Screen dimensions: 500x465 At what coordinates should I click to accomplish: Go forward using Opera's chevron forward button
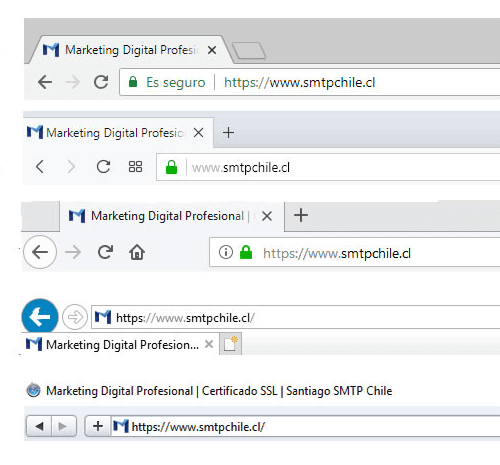click(71, 166)
